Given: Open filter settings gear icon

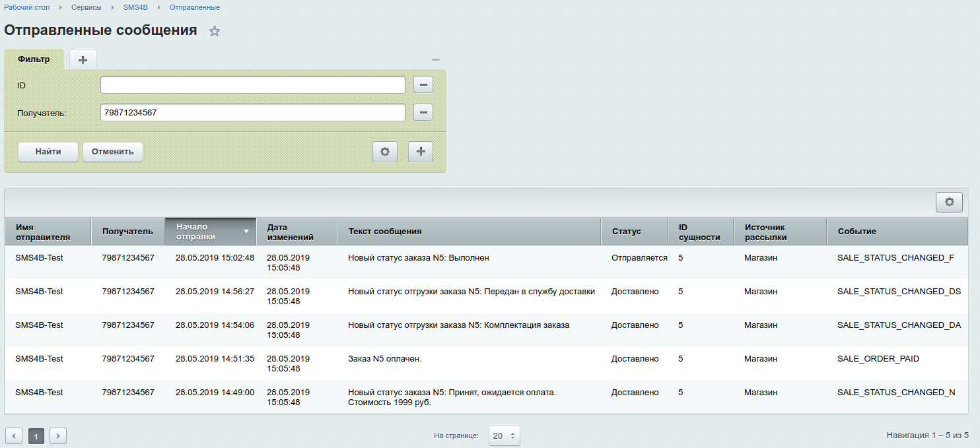Looking at the screenshot, I should 385,152.
